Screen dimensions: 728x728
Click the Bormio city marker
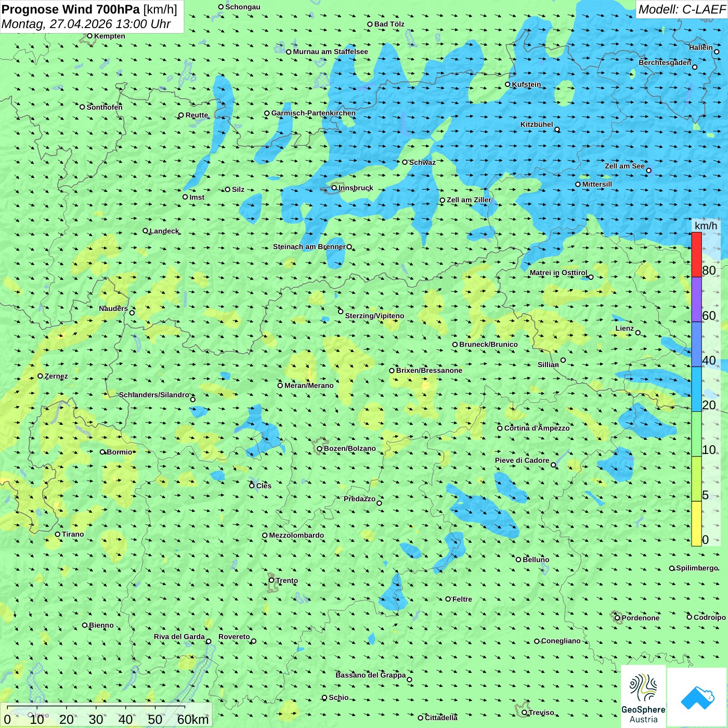pyautogui.click(x=102, y=452)
